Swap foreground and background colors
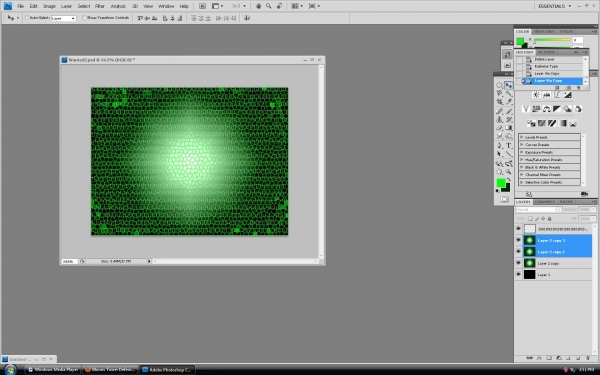 tap(509, 179)
